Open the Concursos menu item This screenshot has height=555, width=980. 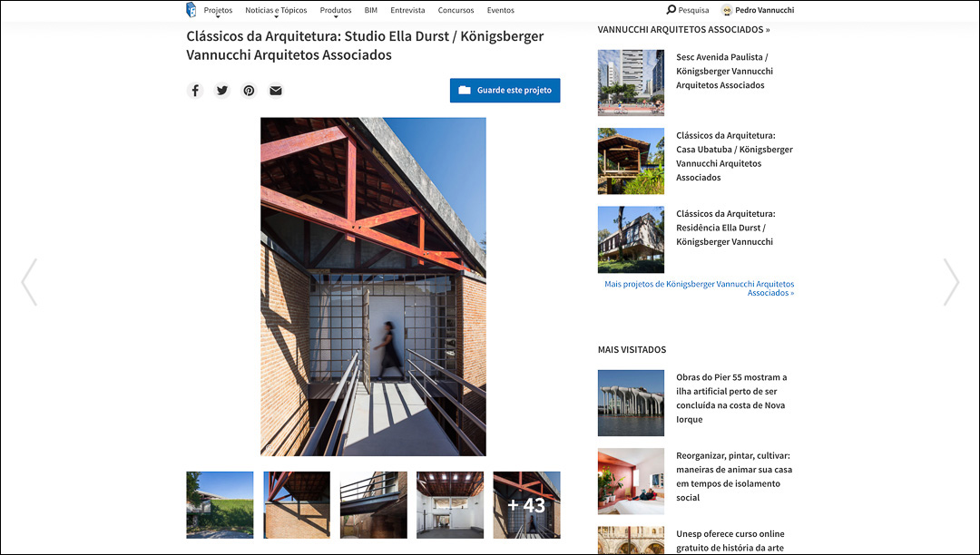(x=456, y=10)
